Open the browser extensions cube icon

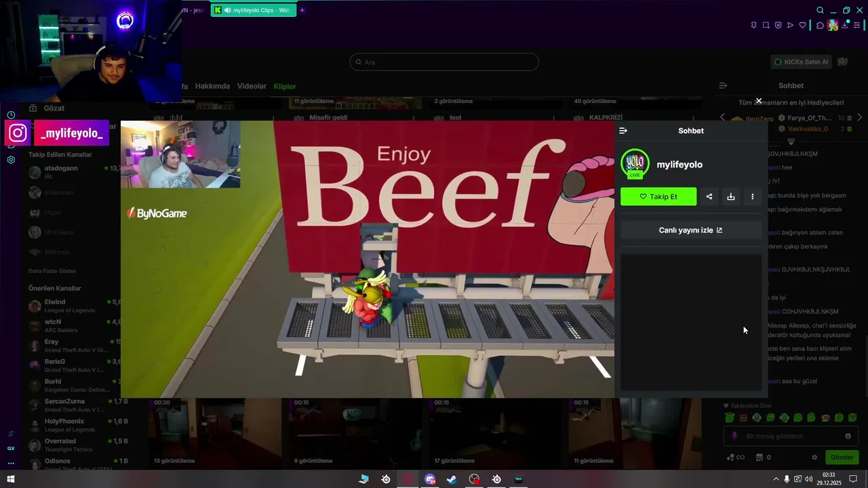tap(820, 25)
